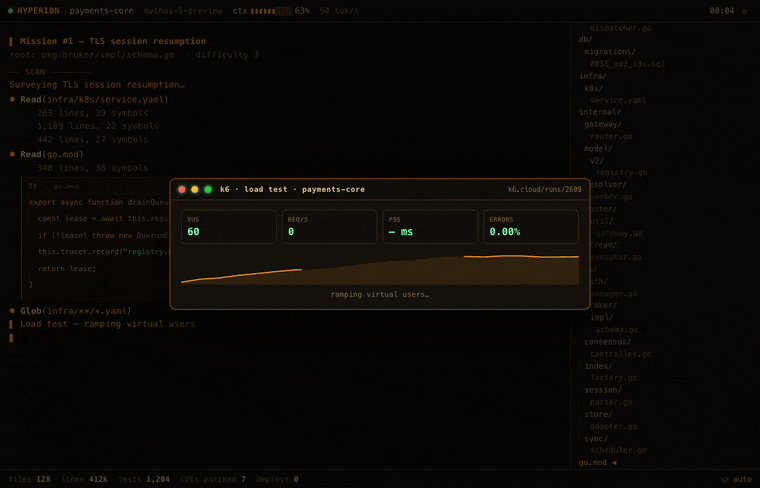
Task: Collapse the model/ folder
Action: coord(598,149)
